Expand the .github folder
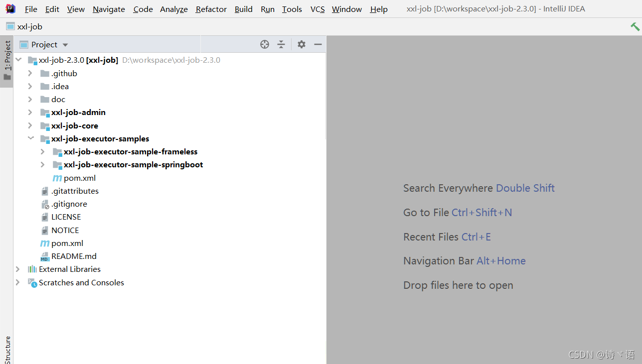 point(30,73)
